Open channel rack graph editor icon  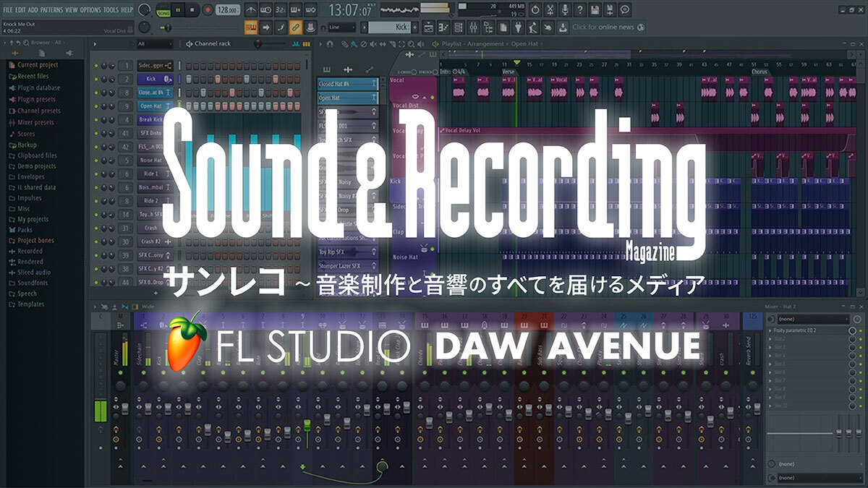(295, 44)
